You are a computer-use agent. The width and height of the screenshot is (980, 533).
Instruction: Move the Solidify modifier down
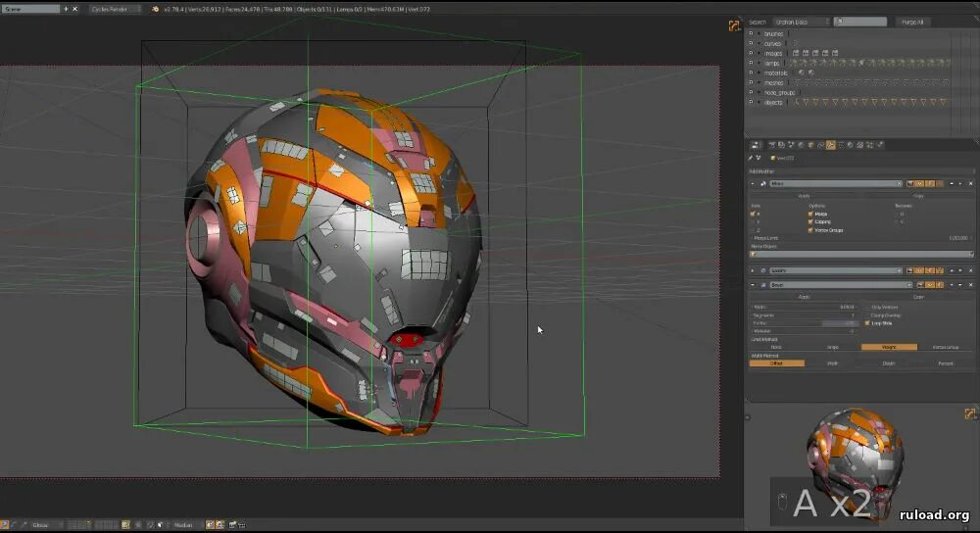960,270
